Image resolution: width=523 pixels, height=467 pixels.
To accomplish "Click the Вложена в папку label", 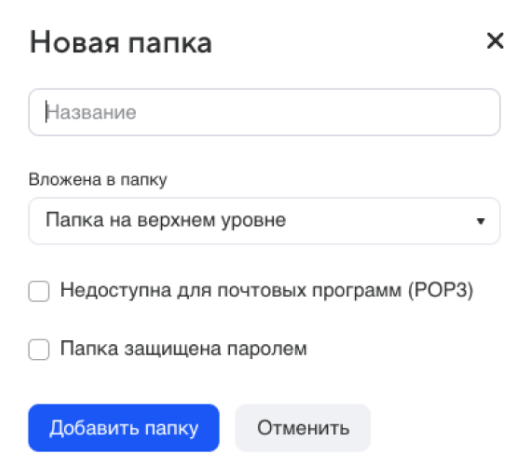I will click(x=98, y=180).
